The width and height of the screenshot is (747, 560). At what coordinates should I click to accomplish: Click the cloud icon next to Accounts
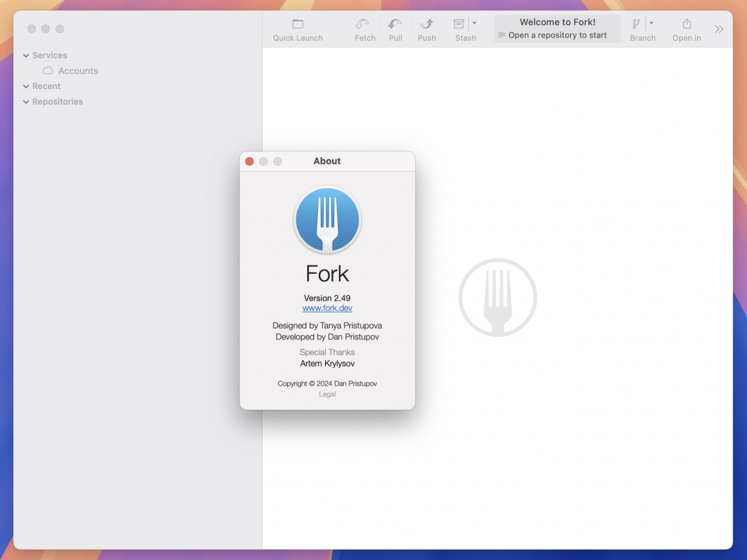click(x=48, y=70)
